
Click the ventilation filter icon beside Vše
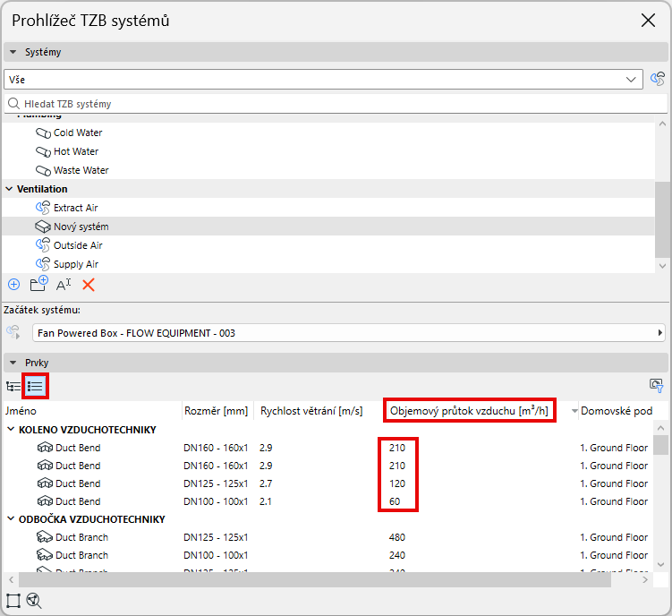(x=658, y=80)
